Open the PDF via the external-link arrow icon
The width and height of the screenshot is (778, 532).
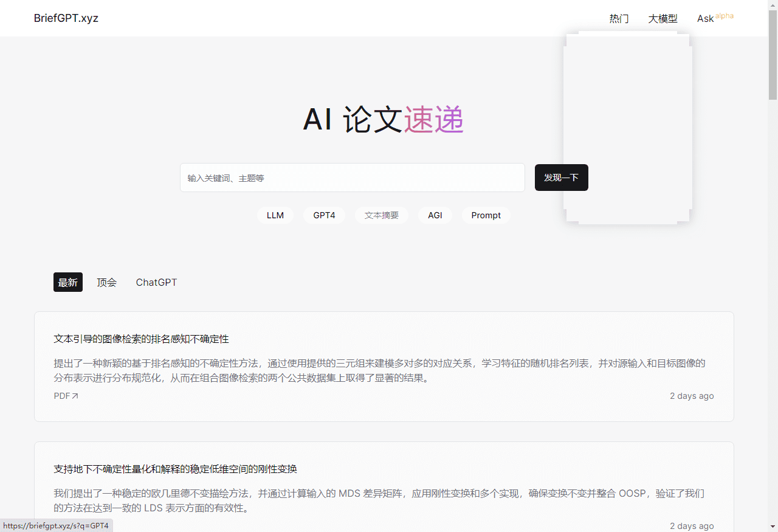tap(74, 395)
